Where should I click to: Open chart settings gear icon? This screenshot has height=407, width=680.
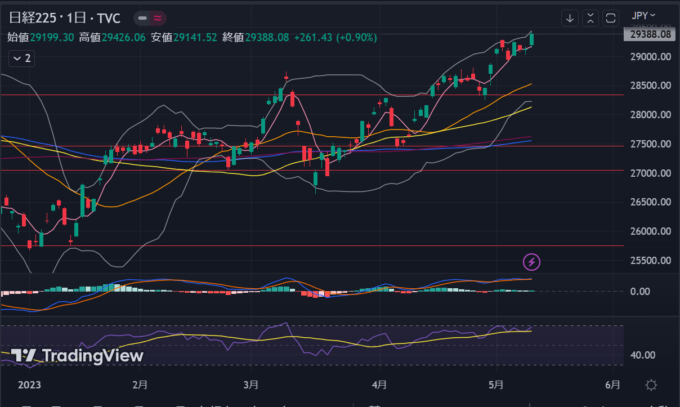(x=651, y=384)
